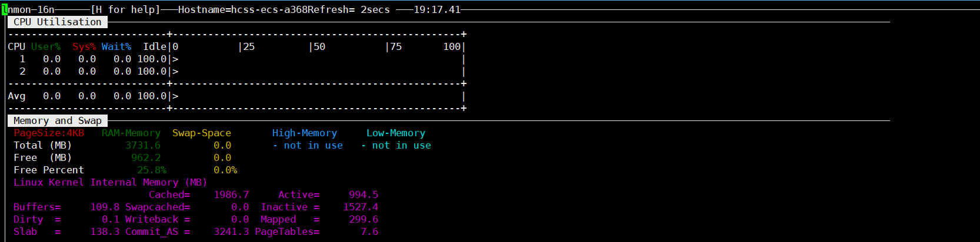Click the 'High-Memory' column header
Viewport: 980px width, 242px height.
coord(305,133)
